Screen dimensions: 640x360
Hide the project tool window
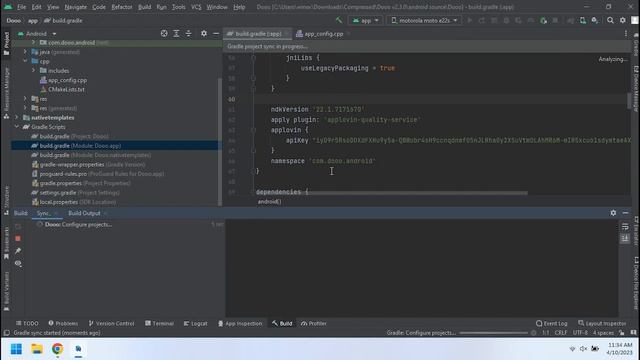click(x=216, y=33)
